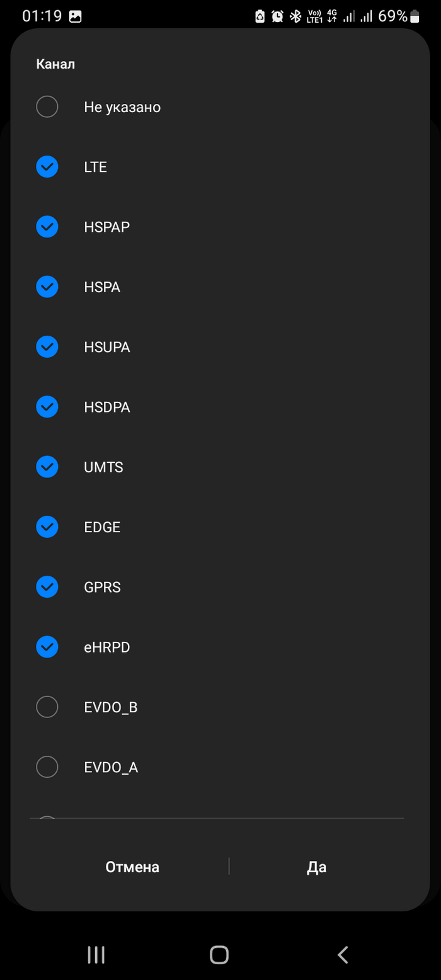This screenshot has width=441, height=980.
Task: Check the EVDO_A option
Action: pyautogui.click(x=47, y=766)
